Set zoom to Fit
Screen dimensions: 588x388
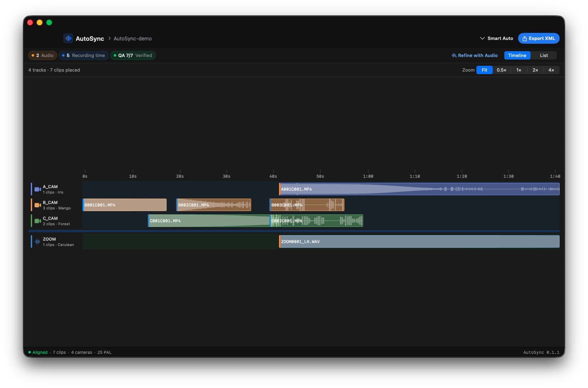pyautogui.click(x=484, y=70)
